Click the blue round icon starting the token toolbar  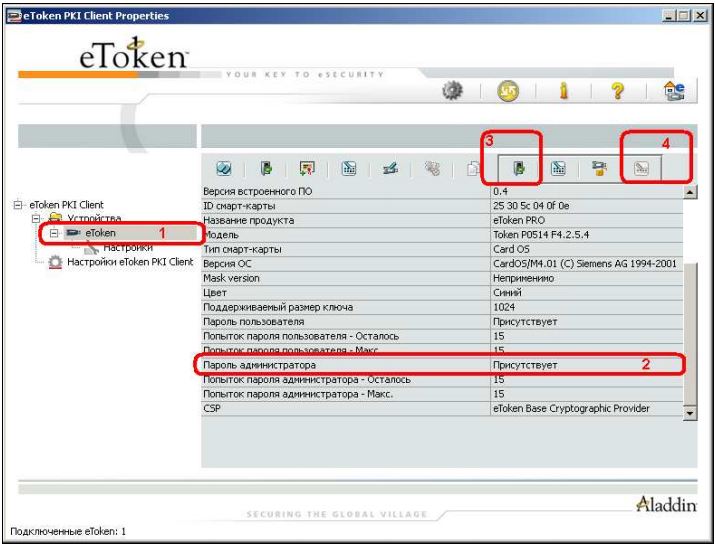coord(224,169)
